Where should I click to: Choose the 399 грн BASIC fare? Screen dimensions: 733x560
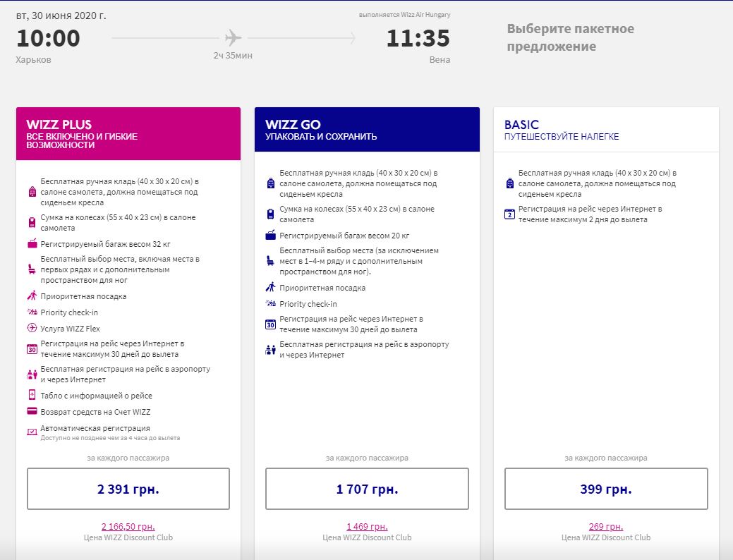point(606,488)
